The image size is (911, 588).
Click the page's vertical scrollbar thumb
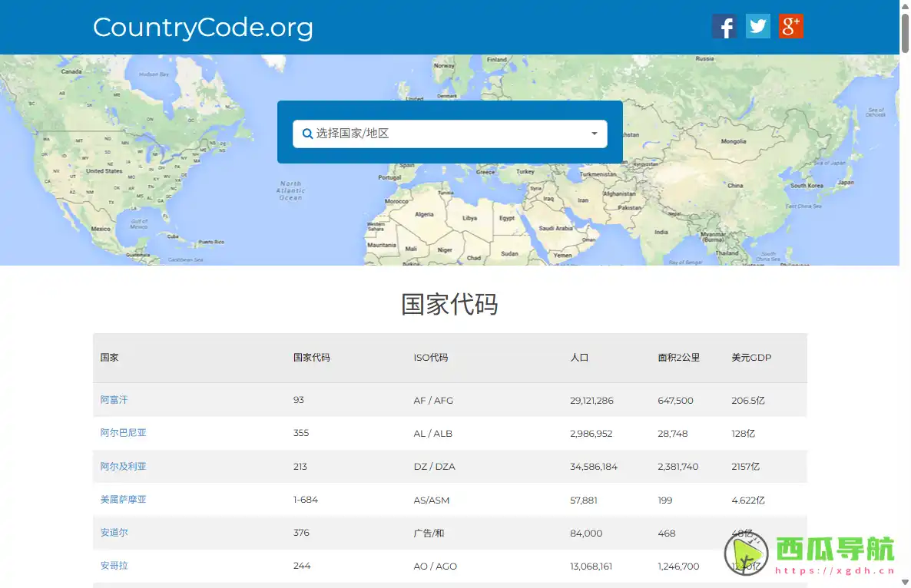click(x=905, y=33)
